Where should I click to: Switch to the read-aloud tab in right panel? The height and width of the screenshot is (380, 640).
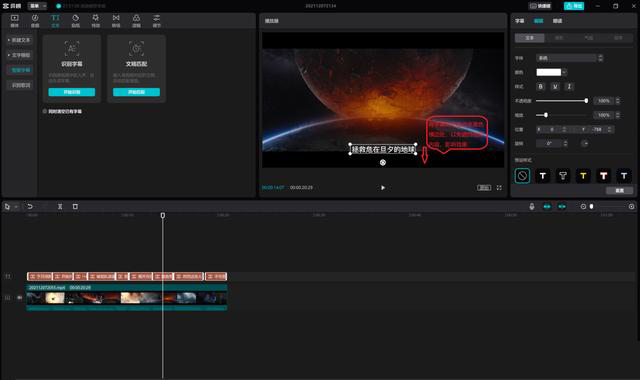pos(558,21)
